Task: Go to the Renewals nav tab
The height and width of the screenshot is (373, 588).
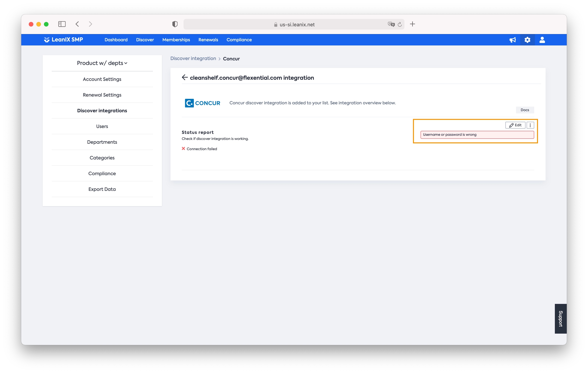Action: (208, 40)
